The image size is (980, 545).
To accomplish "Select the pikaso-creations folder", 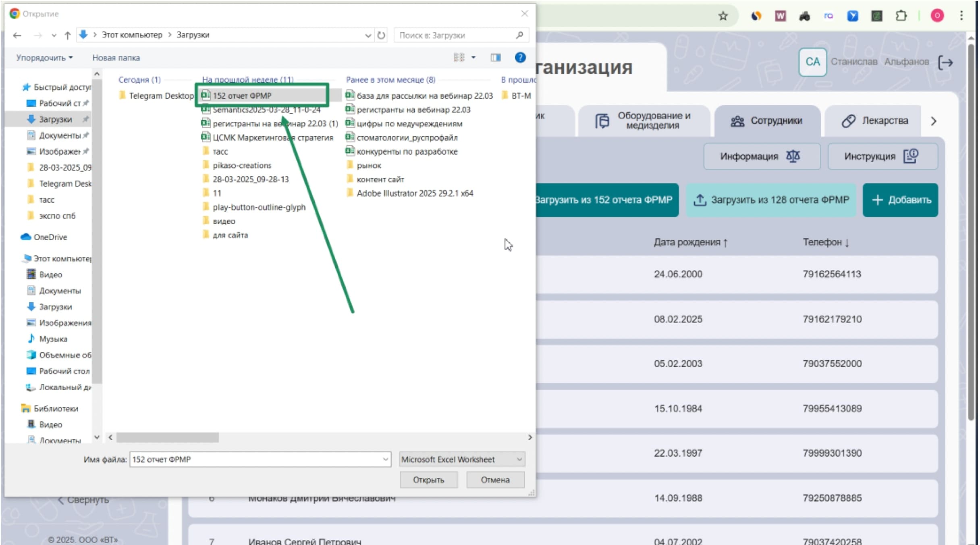I will point(237,165).
